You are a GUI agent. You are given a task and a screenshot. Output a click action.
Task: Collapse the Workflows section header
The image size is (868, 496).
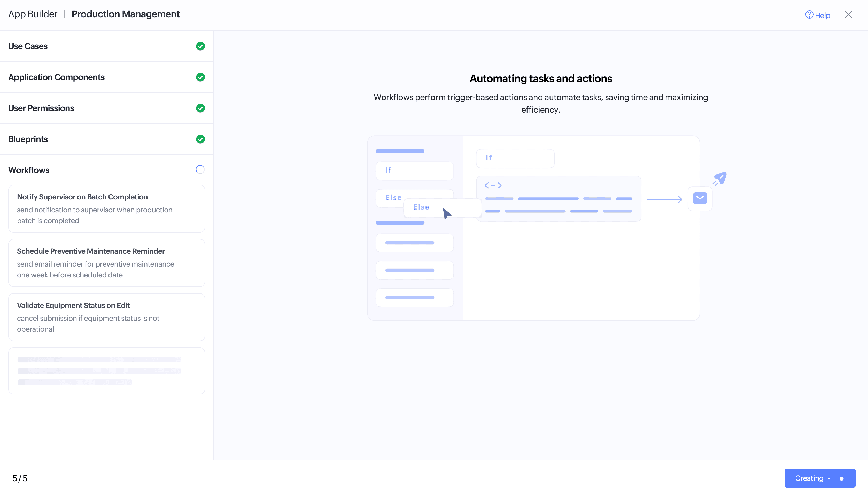(x=29, y=170)
